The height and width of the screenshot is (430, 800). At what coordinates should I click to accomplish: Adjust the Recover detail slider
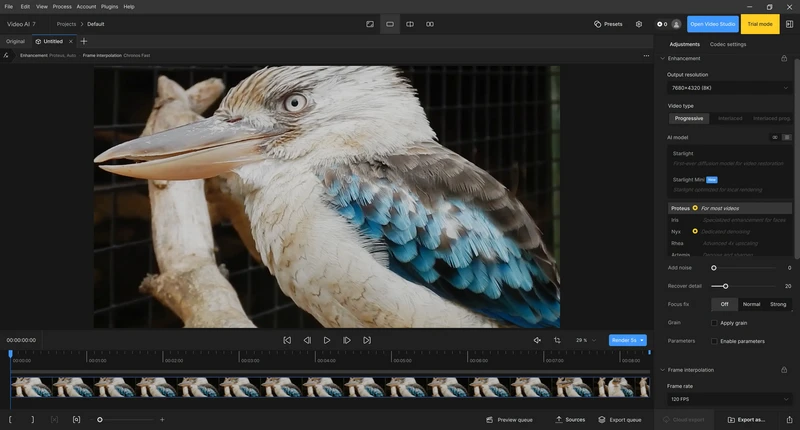click(x=725, y=286)
